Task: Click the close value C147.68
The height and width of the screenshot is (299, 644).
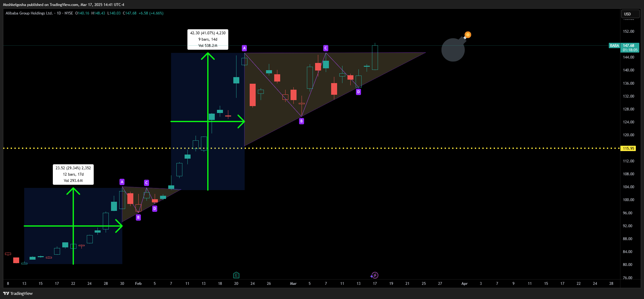Action: 130,13
